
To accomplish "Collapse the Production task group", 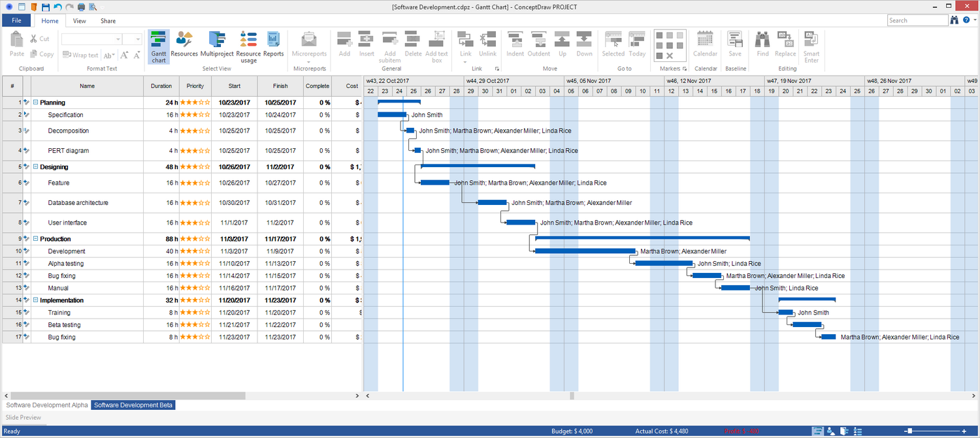I will (35, 239).
